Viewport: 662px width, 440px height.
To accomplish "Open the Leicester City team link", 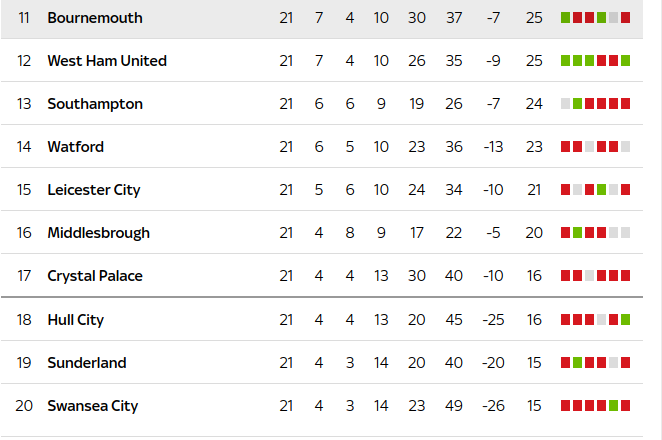I will click(93, 190).
